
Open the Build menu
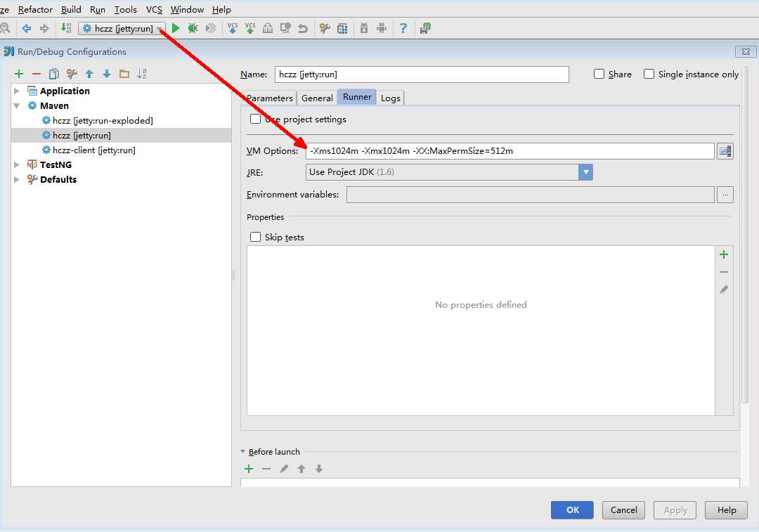71,10
